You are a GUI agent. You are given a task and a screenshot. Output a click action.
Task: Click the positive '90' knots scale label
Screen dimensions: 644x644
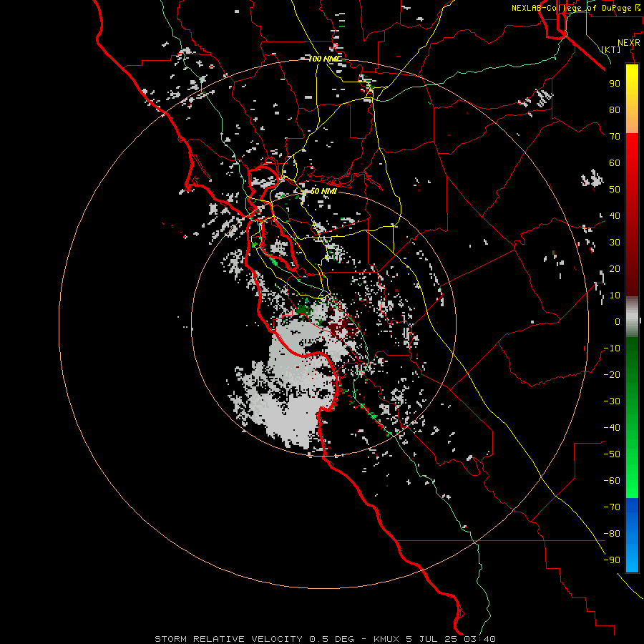tap(615, 84)
